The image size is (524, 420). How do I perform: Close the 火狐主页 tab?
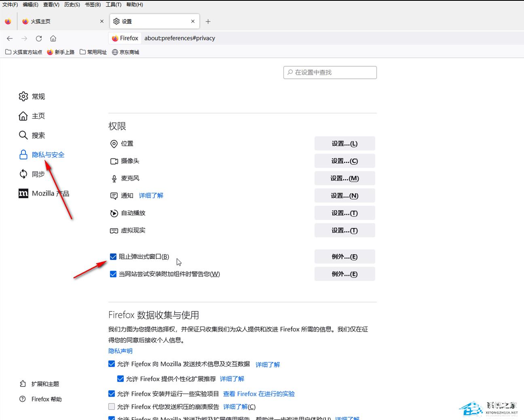[x=101, y=21]
